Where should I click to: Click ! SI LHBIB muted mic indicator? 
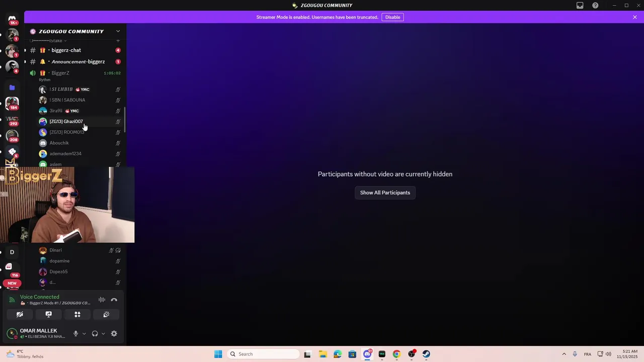coord(118,89)
